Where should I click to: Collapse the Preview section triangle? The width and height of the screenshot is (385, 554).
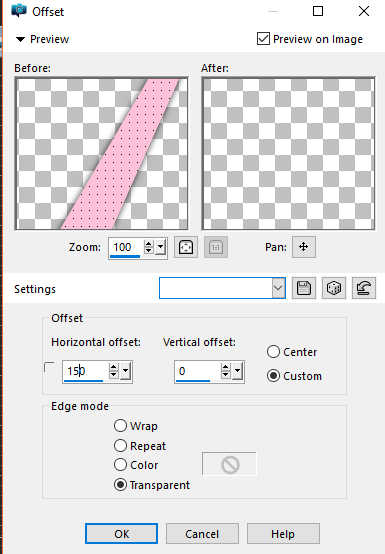20,39
